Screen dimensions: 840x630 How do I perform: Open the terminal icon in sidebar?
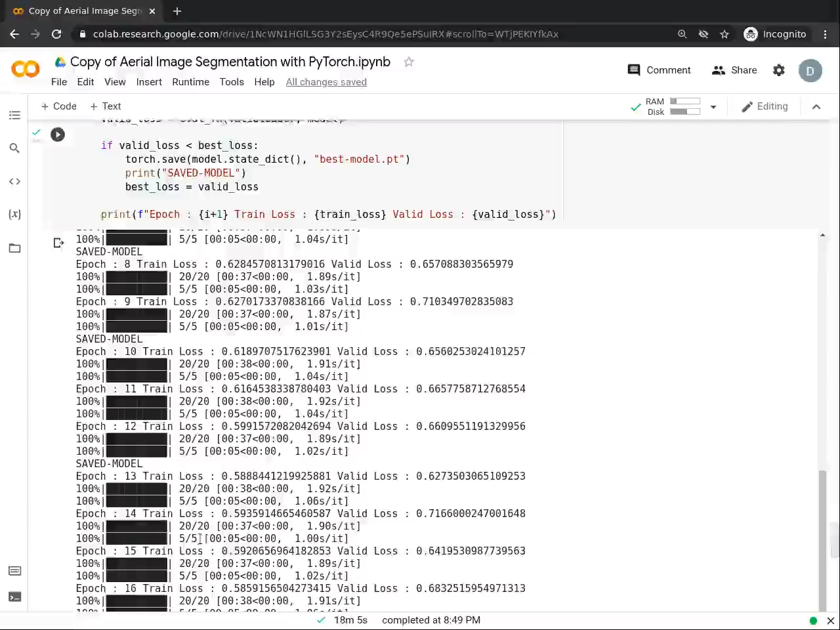click(14, 597)
